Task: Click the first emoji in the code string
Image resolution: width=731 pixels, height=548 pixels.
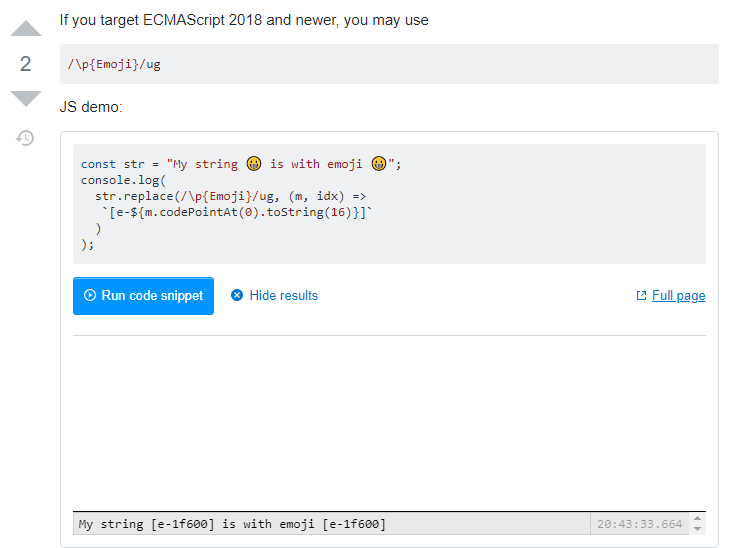Action: click(x=254, y=164)
